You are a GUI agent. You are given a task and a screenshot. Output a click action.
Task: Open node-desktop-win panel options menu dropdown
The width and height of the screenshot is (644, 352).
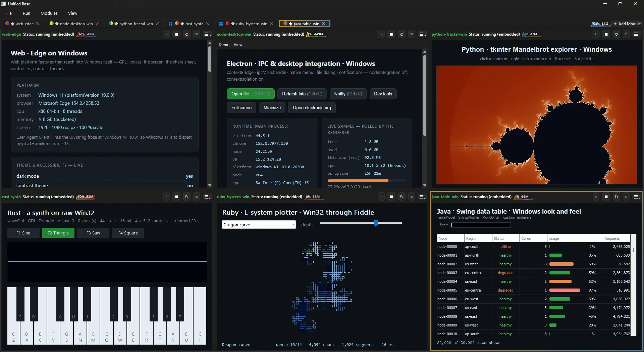tap(422, 34)
